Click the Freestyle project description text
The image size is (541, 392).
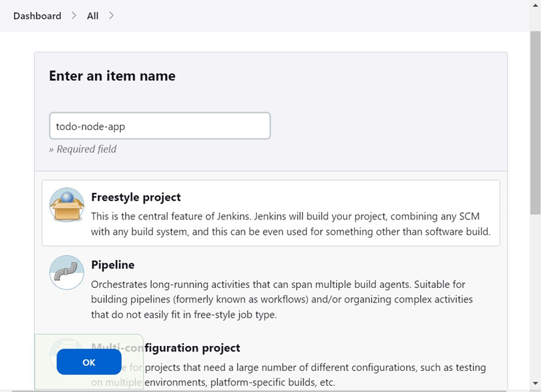(291, 224)
